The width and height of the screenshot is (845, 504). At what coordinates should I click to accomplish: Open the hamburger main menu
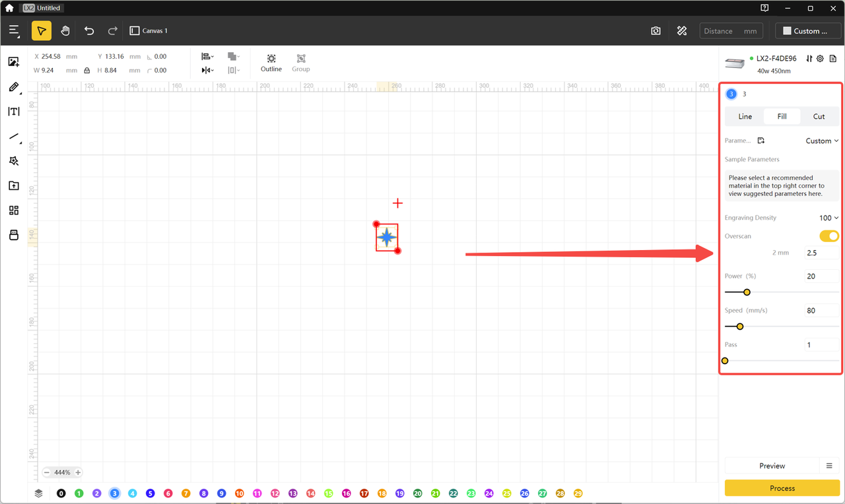(x=15, y=31)
